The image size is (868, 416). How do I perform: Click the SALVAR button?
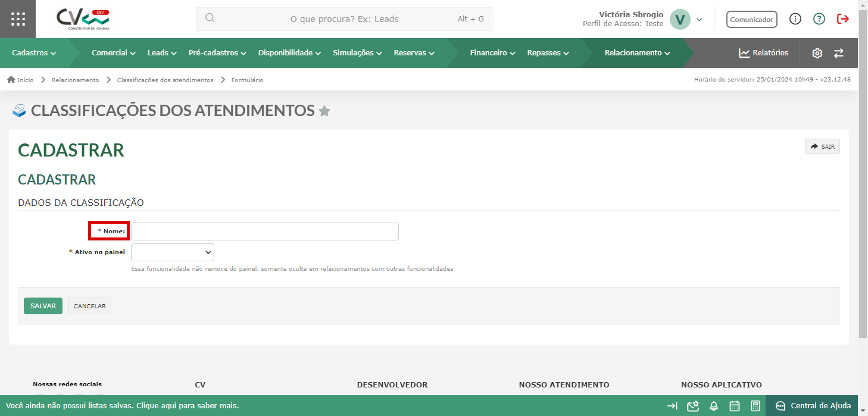[x=43, y=306]
